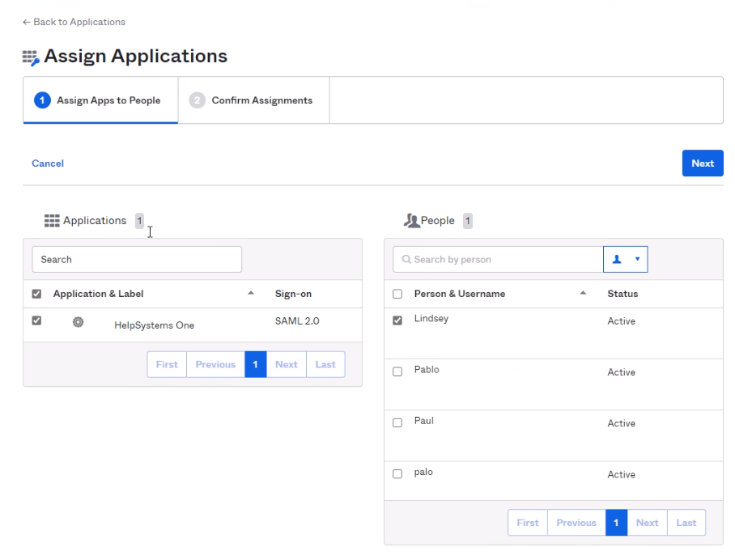Check the Pablo checkbox
Screen dimensions: 735x560
click(x=397, y=371)
